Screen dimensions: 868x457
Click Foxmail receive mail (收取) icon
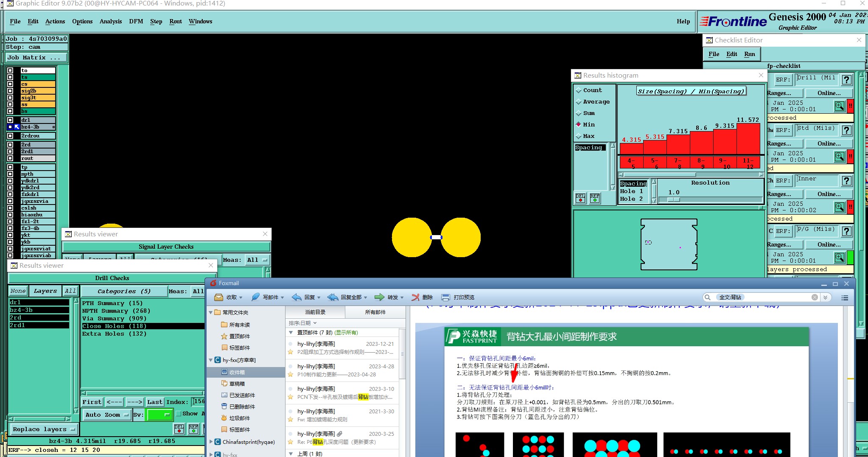coord(219,297)
